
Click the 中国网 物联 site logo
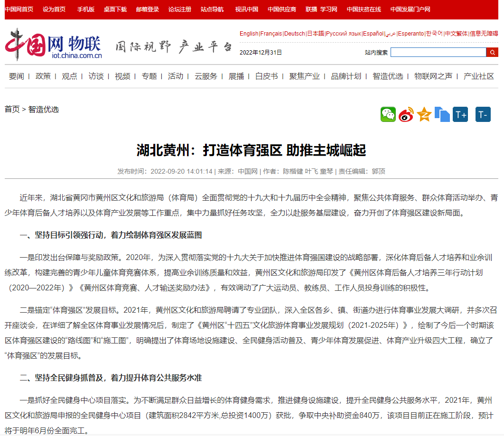point(54,45)
